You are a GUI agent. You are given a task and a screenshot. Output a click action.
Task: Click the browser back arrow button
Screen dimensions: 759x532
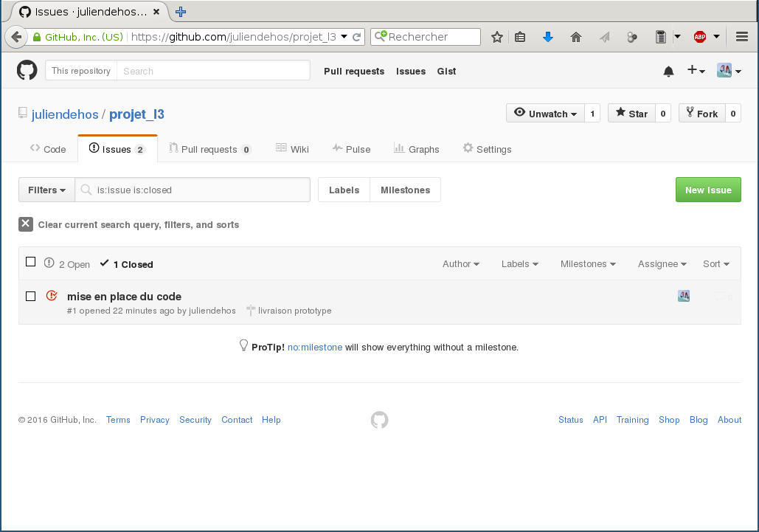tap(16, 37)
